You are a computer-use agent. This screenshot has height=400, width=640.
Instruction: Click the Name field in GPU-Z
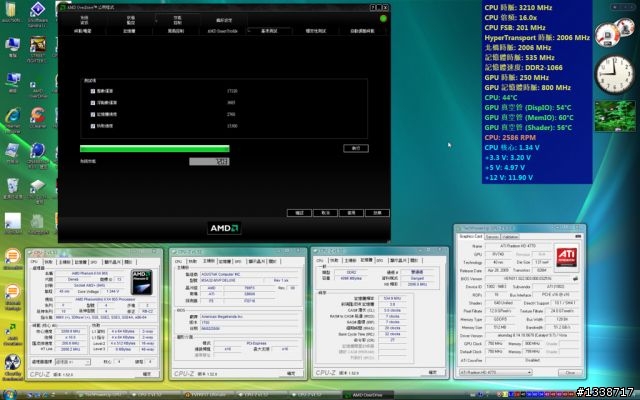[518, 247]
